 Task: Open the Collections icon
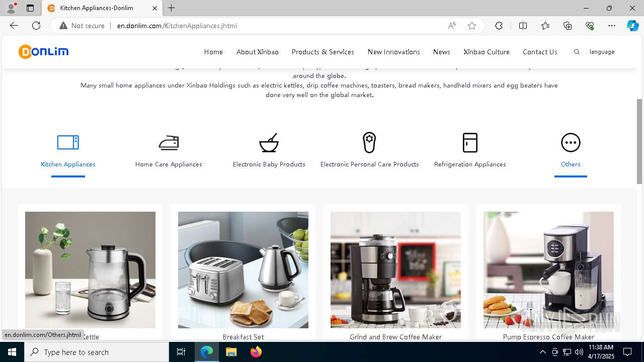point(568,26)
